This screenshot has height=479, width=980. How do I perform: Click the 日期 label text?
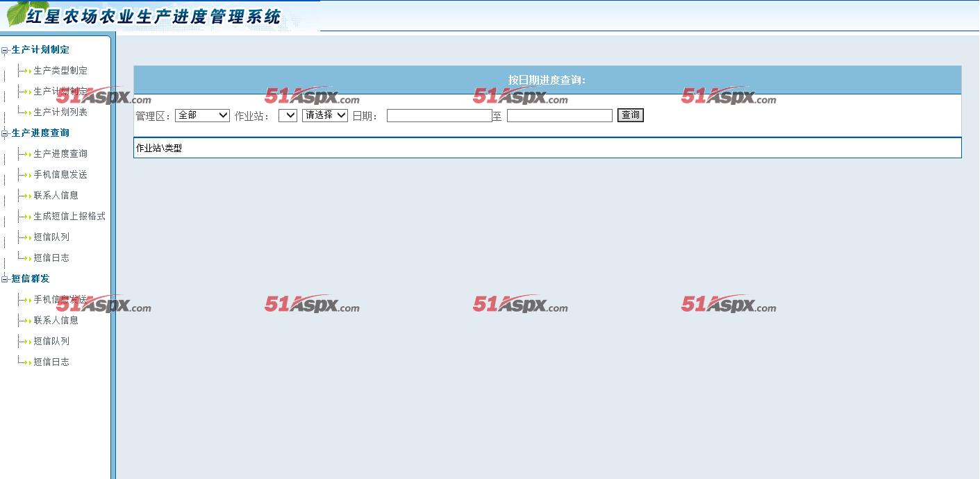click(x=365, y=116)
